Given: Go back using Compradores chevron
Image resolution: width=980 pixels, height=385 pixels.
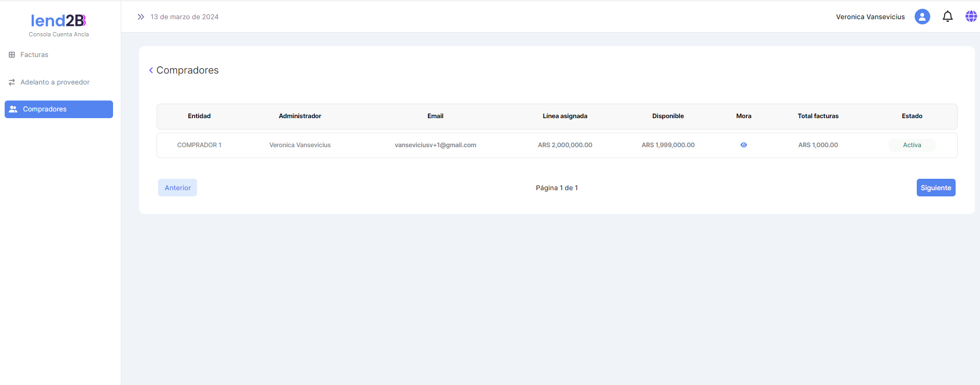Looking at the screenshot, I should 151,70.
